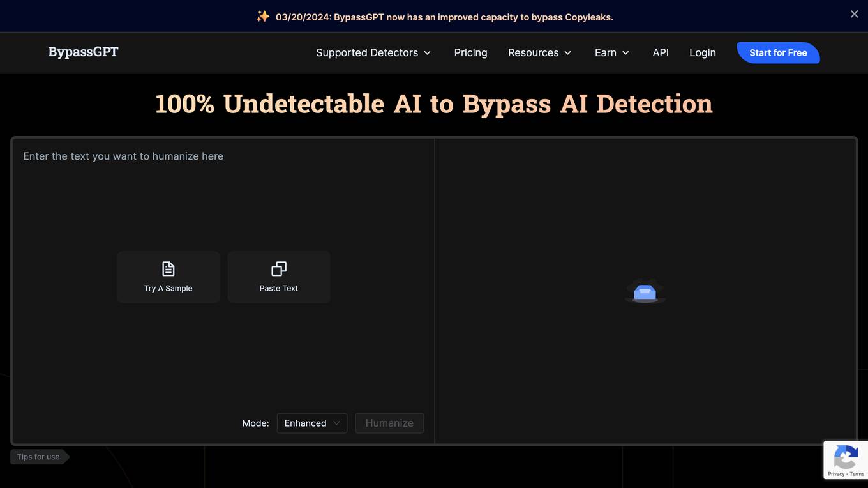Expand the Supported Detectors menu
This screenshot has width=868, height=488.
click(x=373, y=52)
